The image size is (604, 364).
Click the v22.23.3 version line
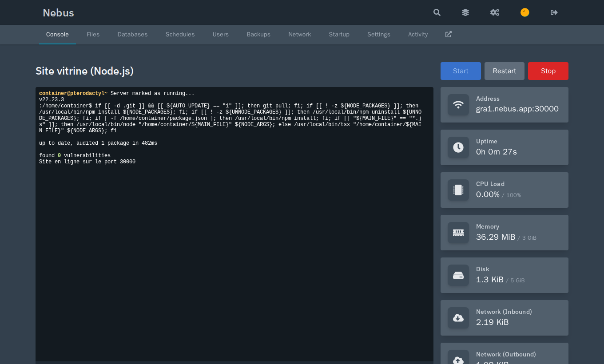click(x=52, y=100)
